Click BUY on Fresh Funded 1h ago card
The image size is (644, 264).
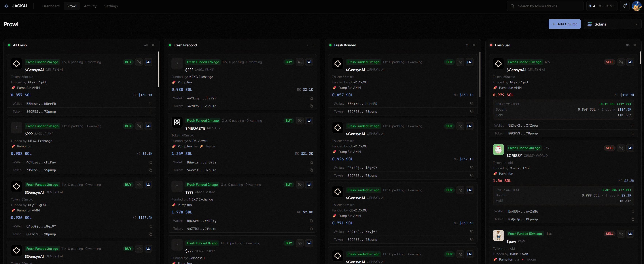[x=289, y=243]
